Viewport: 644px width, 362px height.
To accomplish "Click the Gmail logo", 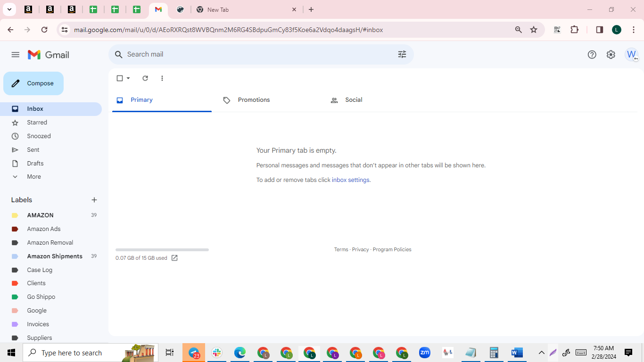I will click(49, 55).
